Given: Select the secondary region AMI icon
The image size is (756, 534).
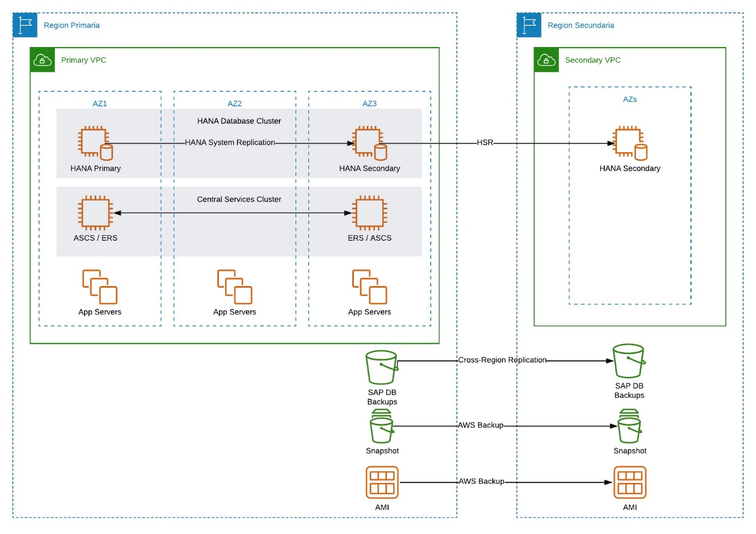Looking at the screenshot, I should (x=630, y=483).
